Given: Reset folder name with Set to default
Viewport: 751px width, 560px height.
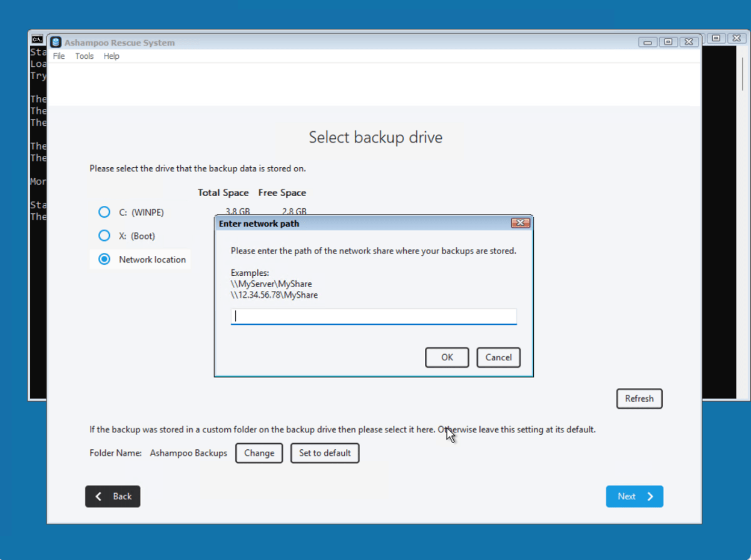Looking at the screenshot, I should coord(325,453).
